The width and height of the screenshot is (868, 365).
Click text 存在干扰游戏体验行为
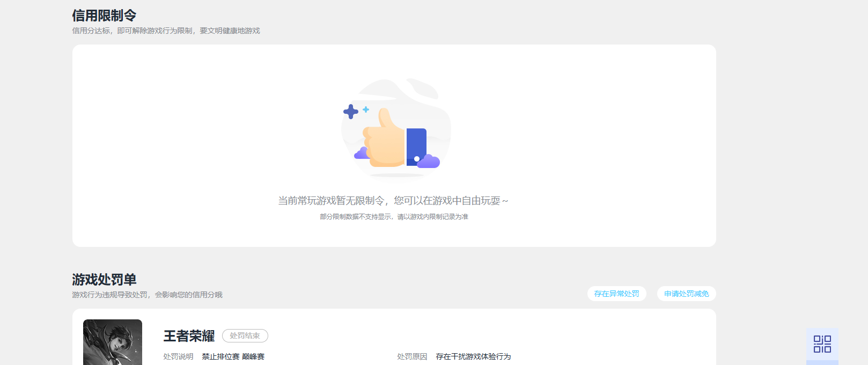[x=473, y=356]
